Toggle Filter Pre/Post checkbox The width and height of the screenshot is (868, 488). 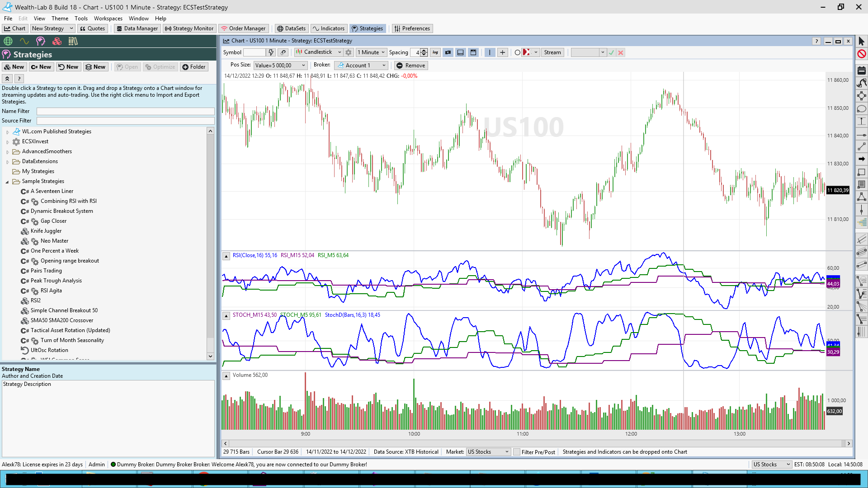(x=517, y=452)
